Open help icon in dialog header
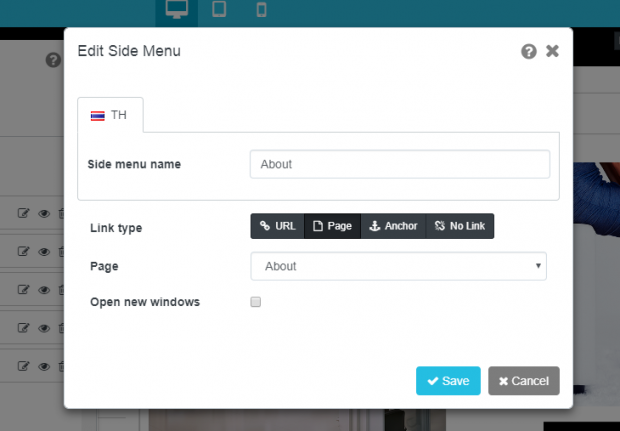Screen dimensions: 620x431 pyautogui.click(x=529, y=51)
